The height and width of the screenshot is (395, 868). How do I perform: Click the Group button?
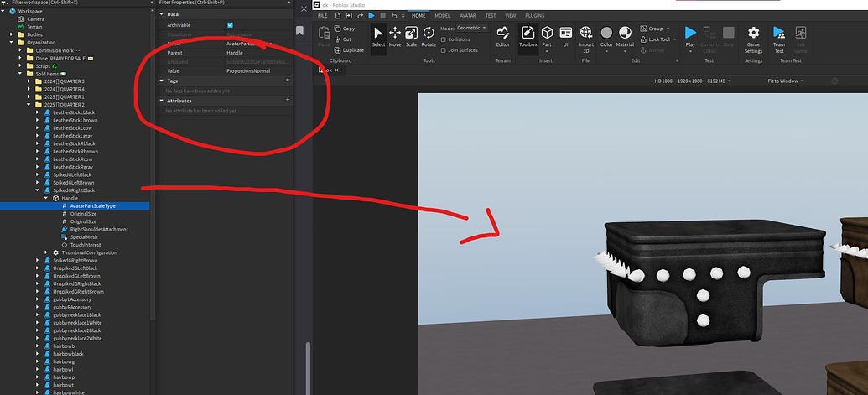(x=654, y=29)
